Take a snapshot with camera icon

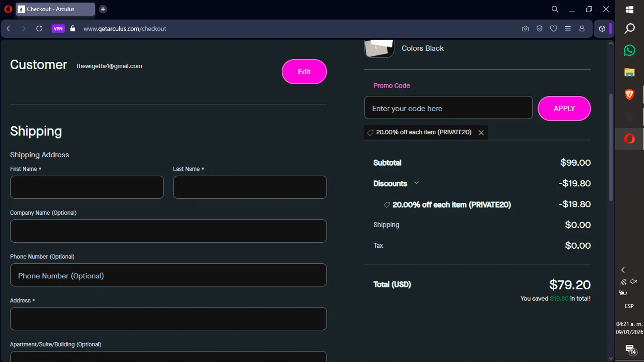[525, 29]
